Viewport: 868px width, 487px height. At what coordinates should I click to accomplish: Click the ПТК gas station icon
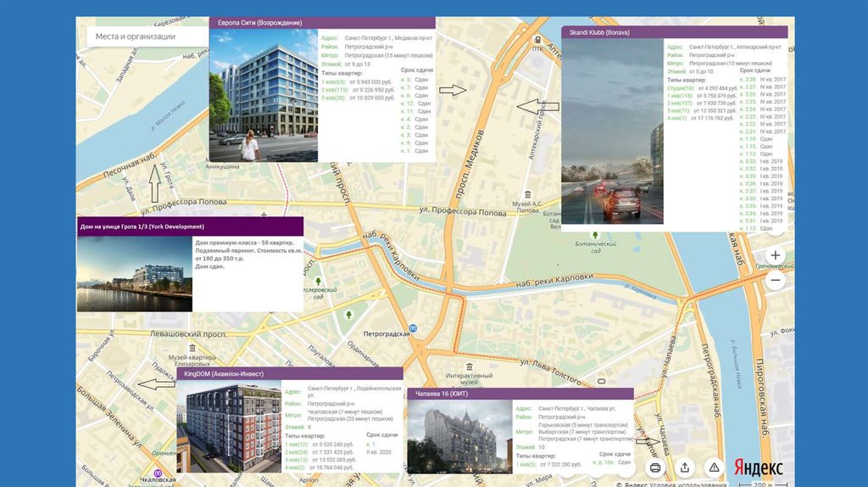pyautogui.click(x=537, y=40)
